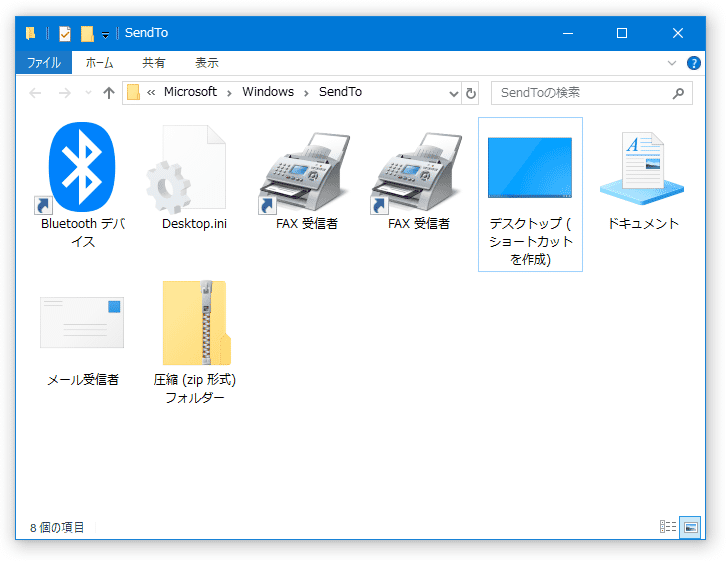Select the メール受信者 envelope icon
The width and height of the screenshot is (726, 561).
point(82,322)
